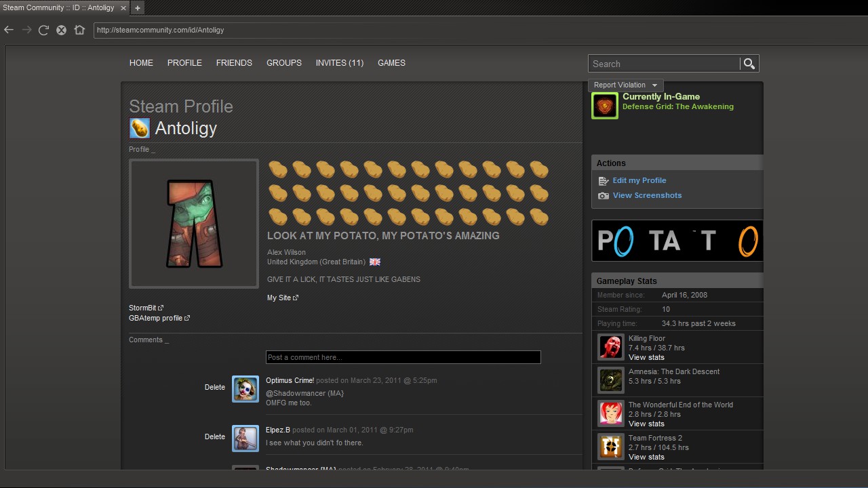Open the FRIENDS menu item

(234, 63)
